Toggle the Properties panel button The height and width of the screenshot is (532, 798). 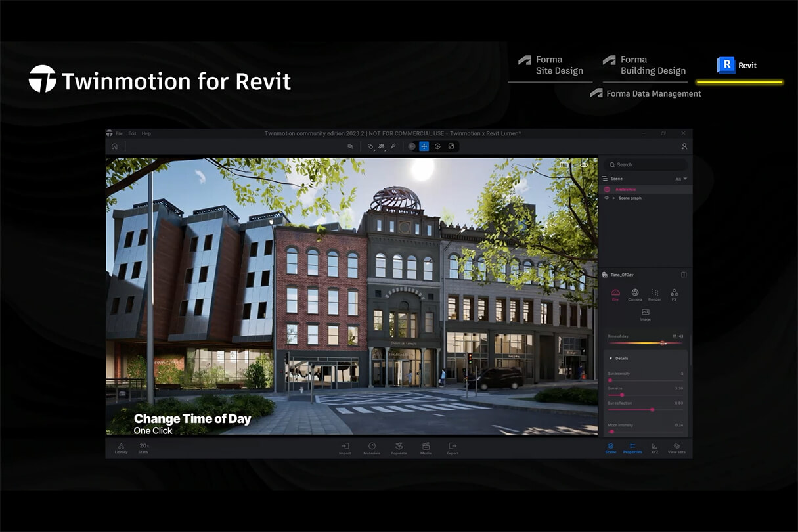coord(632,448)
